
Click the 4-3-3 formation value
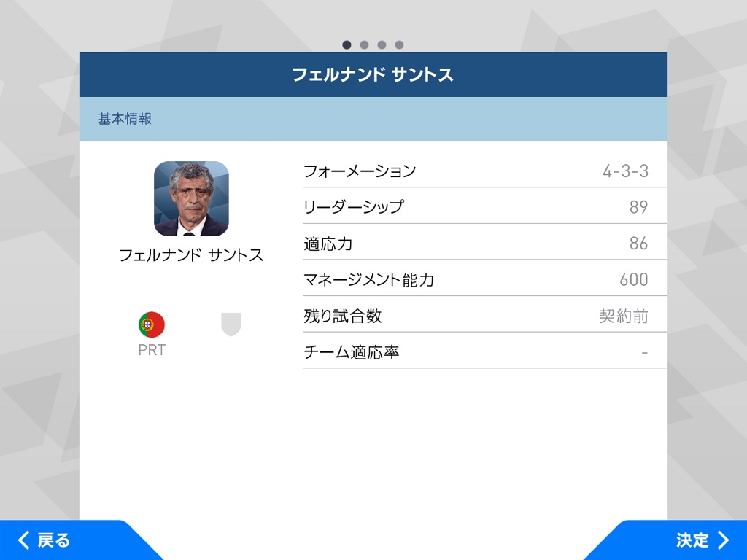tap(625, 171)
